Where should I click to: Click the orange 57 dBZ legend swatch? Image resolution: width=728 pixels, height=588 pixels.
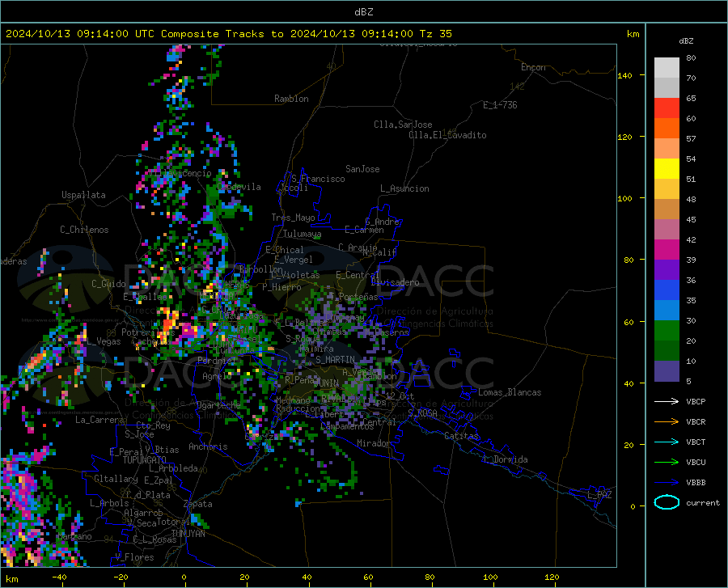tap(667, 129)
